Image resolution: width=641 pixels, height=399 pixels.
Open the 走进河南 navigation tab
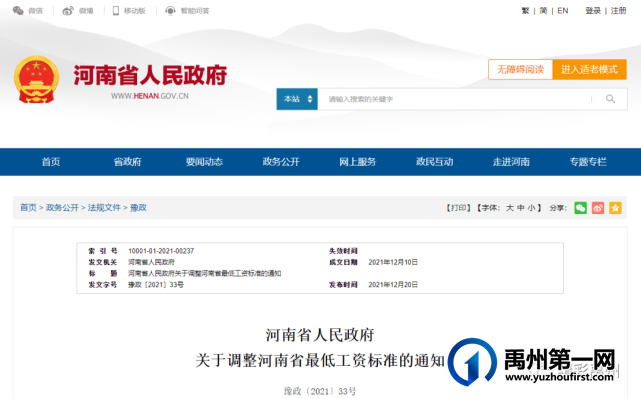(511, 161)
